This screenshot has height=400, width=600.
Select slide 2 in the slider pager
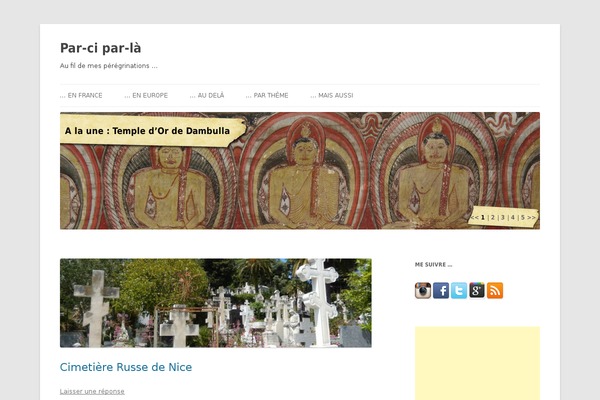493,217
